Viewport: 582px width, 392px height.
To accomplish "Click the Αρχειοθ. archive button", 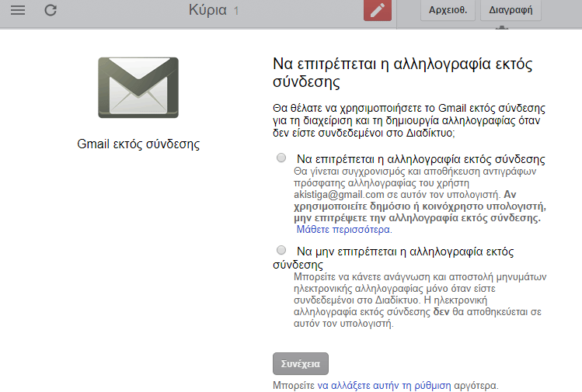I will click(448, 10).
